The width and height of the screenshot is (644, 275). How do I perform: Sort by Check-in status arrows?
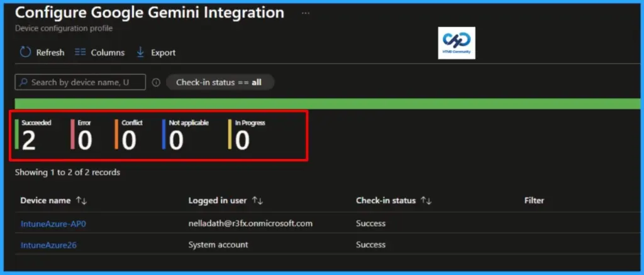click(426, 201)
